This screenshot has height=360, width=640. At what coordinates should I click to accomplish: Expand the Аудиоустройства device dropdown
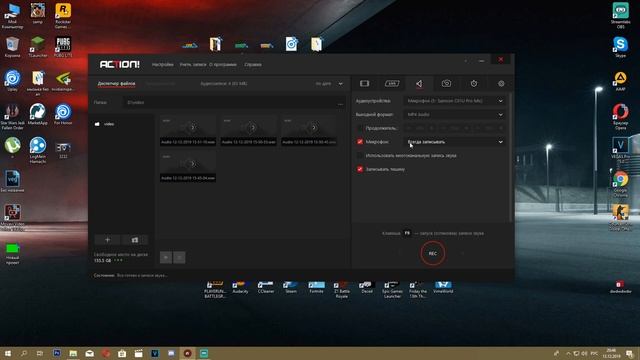455,101
